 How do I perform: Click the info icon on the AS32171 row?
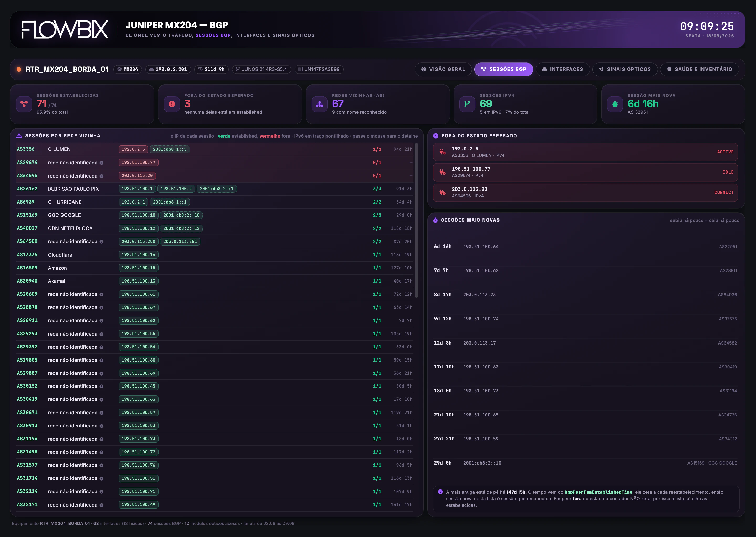pos(102,505)
